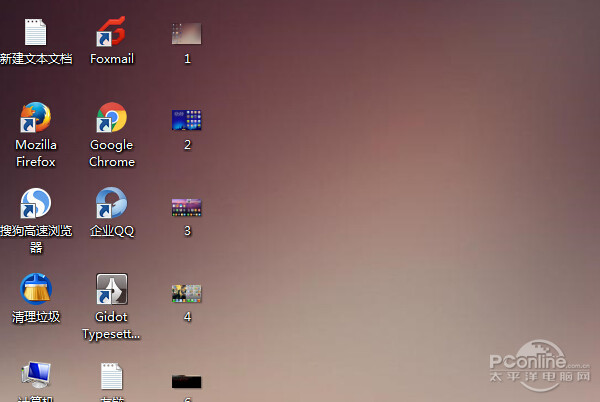
Task: Click the Google Chrome label text
Action: point(112,153)
